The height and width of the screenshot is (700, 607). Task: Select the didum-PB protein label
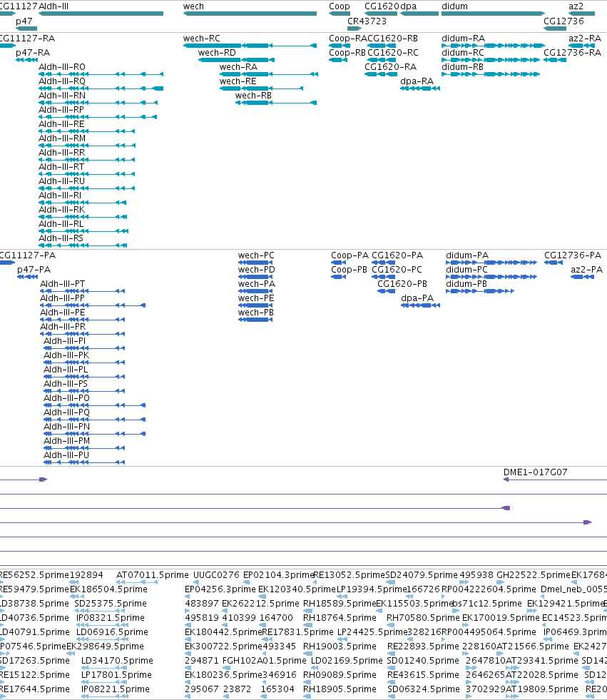(x=466, y=284)
